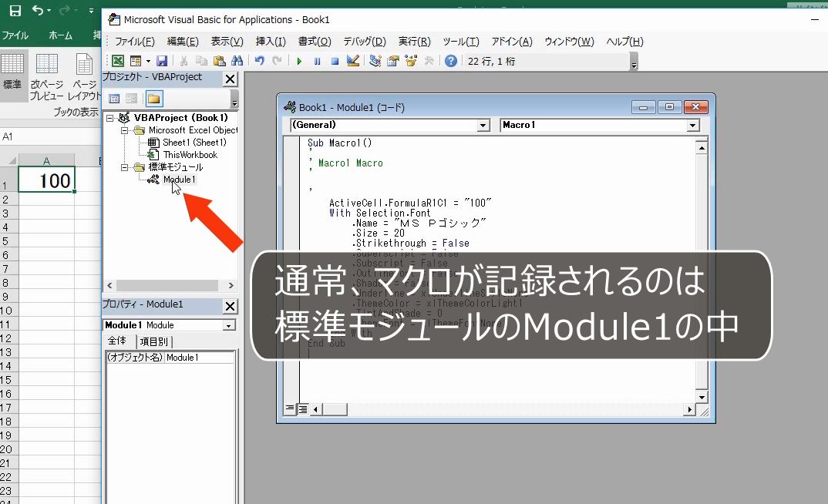828x504 pixels.
Task: Close the Project - VBAProject pane
Action: [231, 79]
